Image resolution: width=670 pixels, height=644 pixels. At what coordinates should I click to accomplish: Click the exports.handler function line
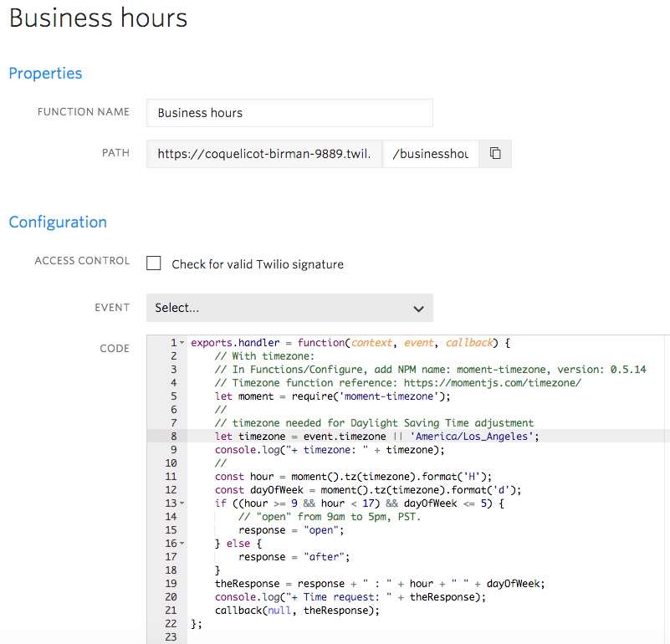point(350,343)
